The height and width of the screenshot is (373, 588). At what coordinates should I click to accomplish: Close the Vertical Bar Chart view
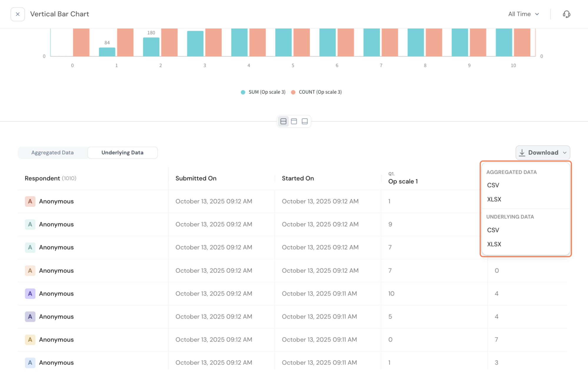18,14
